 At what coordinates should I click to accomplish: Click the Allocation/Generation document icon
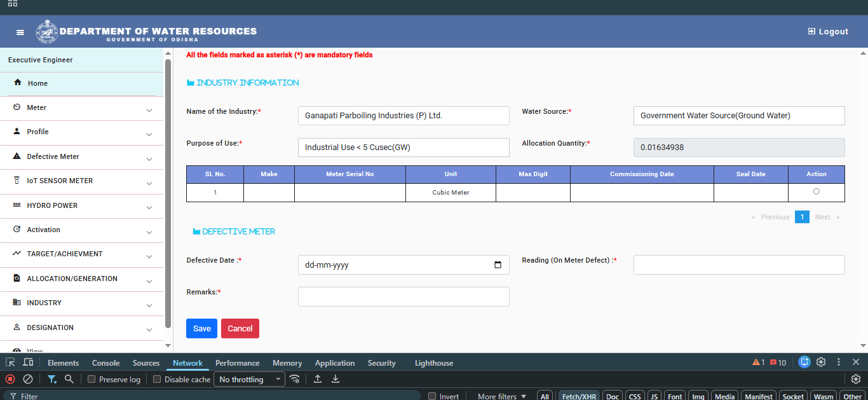[x=17, y=278]
